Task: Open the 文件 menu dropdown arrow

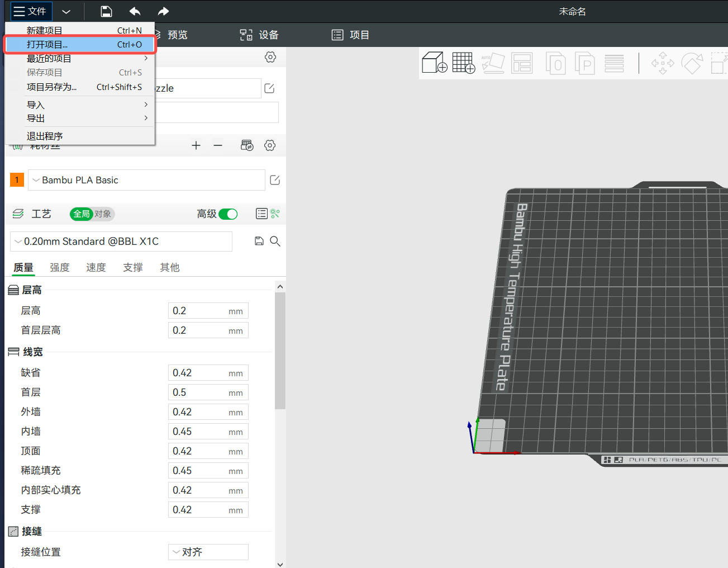Action: coord(66,11)
